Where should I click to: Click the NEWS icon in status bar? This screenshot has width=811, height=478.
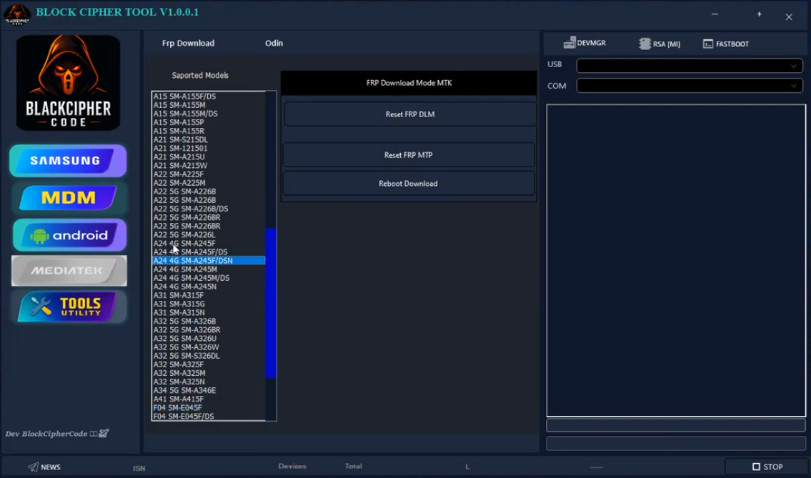pos(44,467)
